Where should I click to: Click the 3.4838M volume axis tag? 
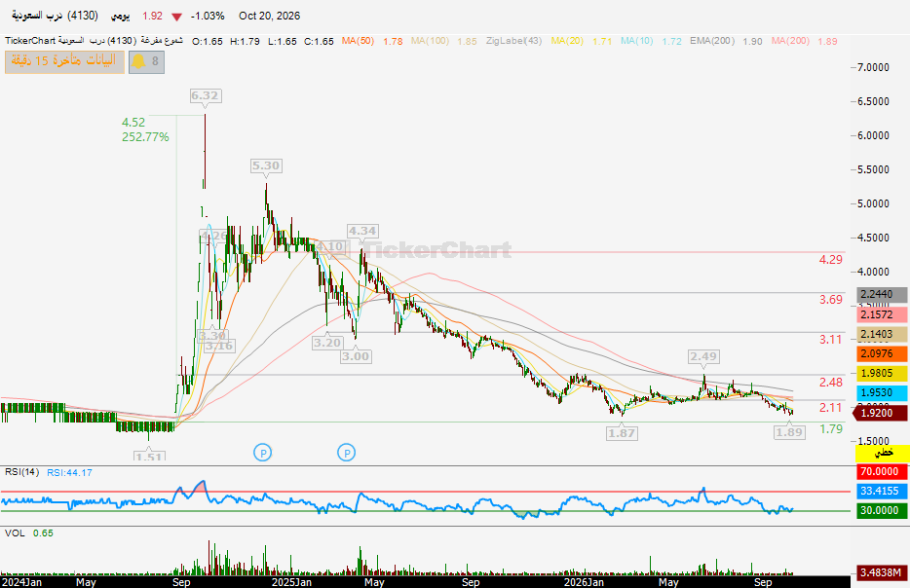[882, 573]
